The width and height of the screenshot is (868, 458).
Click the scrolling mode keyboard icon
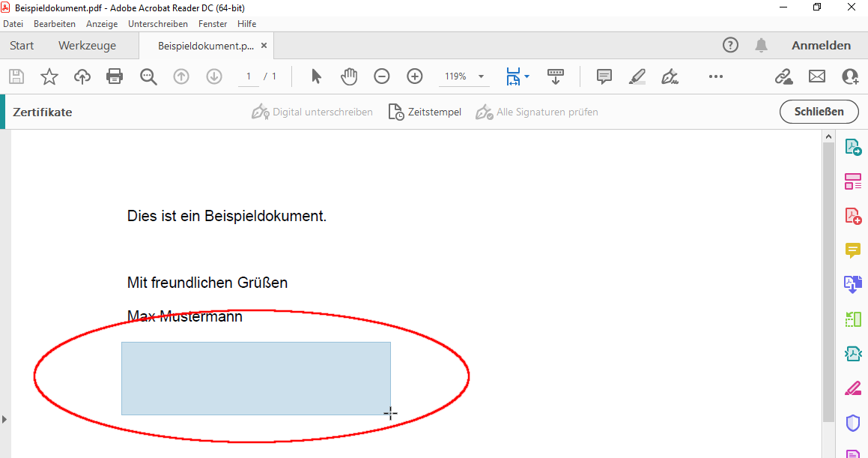tap(555, 76)
